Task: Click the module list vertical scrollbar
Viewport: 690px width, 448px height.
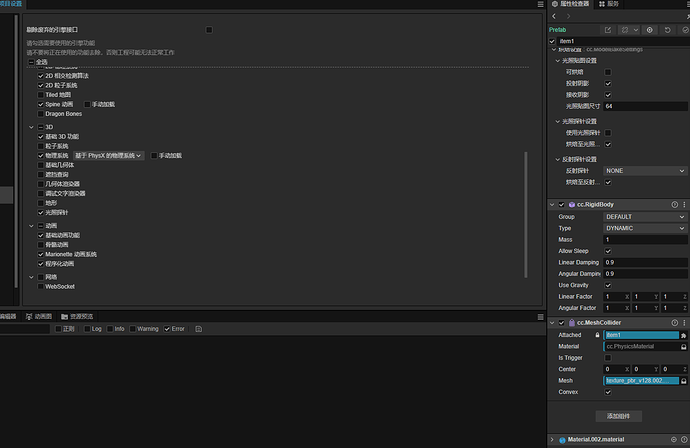Action: [x=525, y=215]
